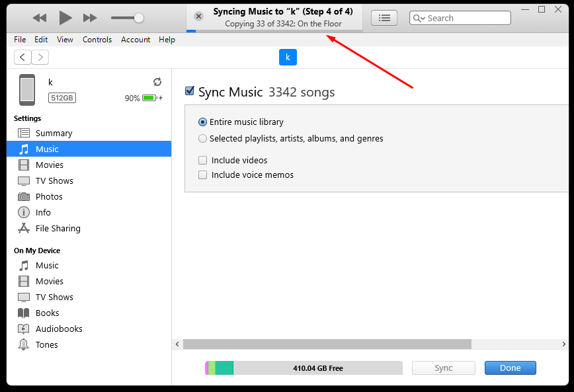
Task: Show TV Shows under On My Device
Action: pos(89,297)
